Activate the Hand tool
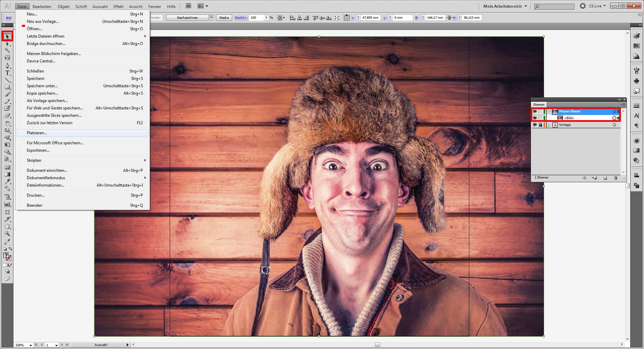 point(7,227)
